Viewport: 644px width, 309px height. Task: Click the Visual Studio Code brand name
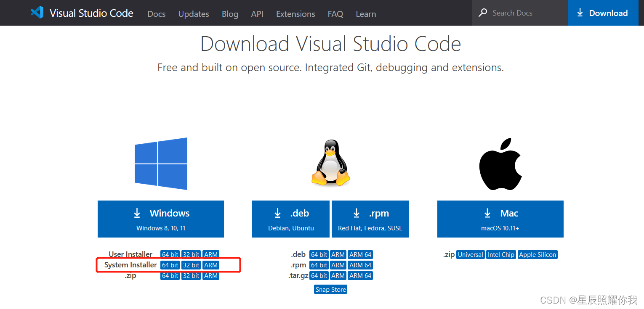[x=91, y=13]
